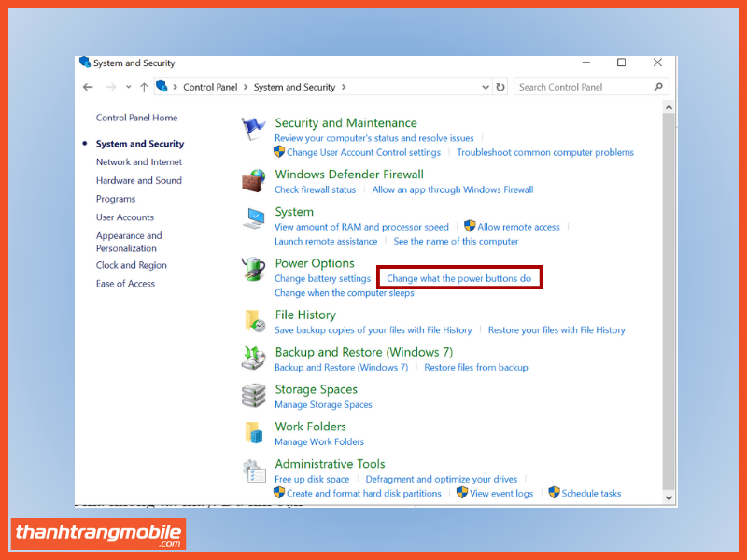Open Change what the power buttons do
The height and width of the screenshot is (560, 747).
pos(458,278)
